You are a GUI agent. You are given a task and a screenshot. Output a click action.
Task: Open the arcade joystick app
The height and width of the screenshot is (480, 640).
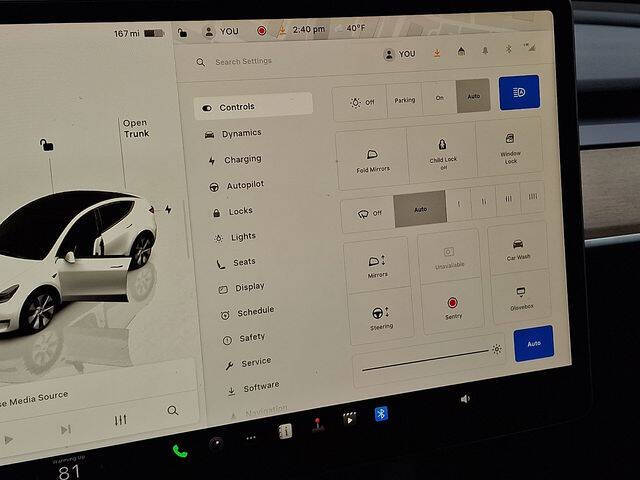[318, 425]
